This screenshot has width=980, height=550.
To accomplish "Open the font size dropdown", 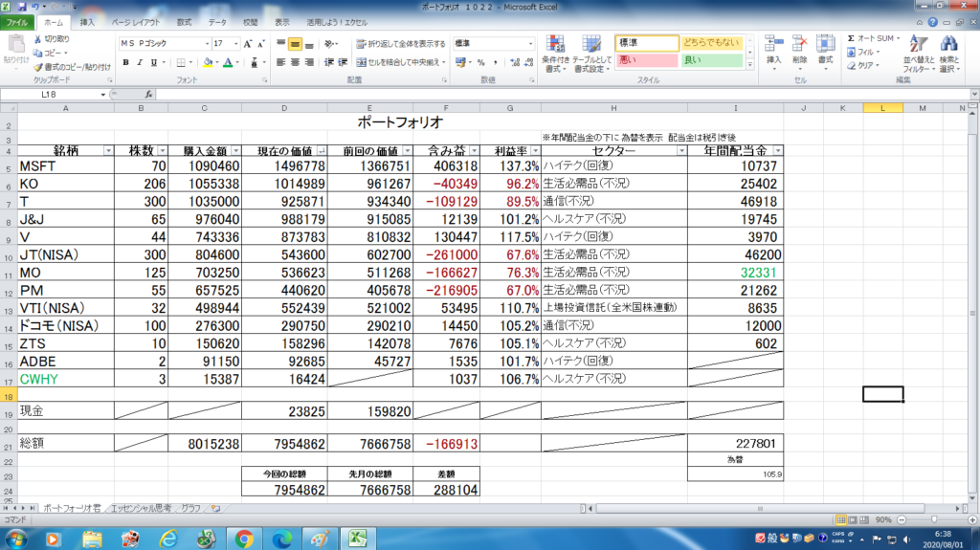I will coord(235,44).
